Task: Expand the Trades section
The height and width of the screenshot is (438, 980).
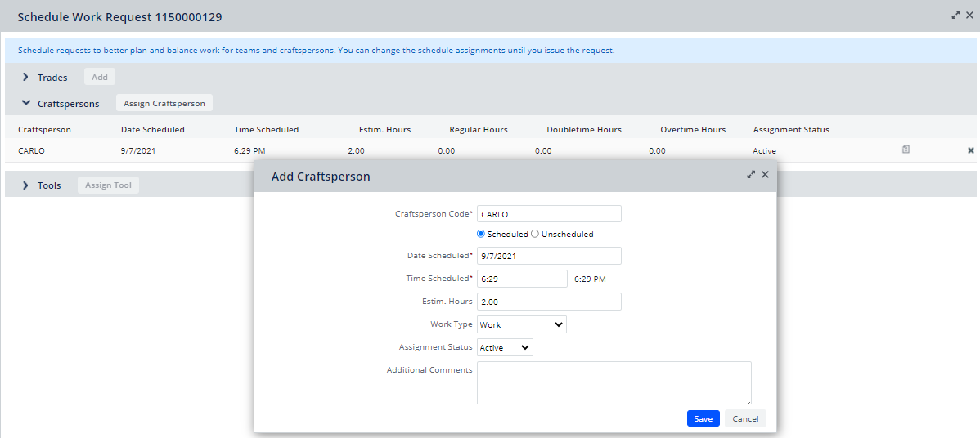Action: tap(25, 78)
